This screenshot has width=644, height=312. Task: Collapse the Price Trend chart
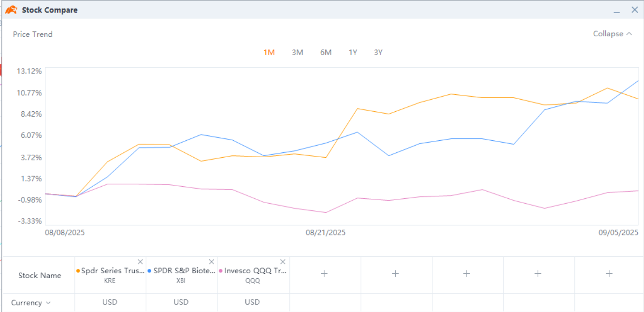(x=612, y=34)
